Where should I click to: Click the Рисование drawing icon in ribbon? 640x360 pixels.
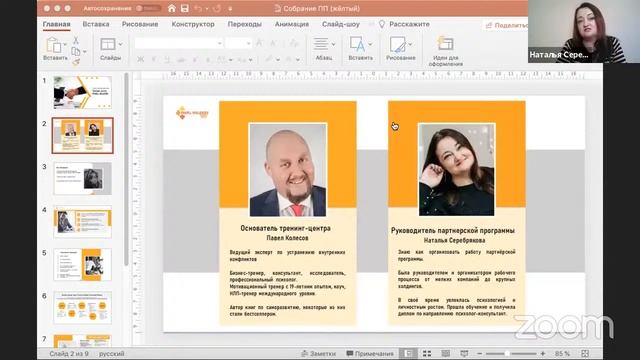click(x=398, y=44)
